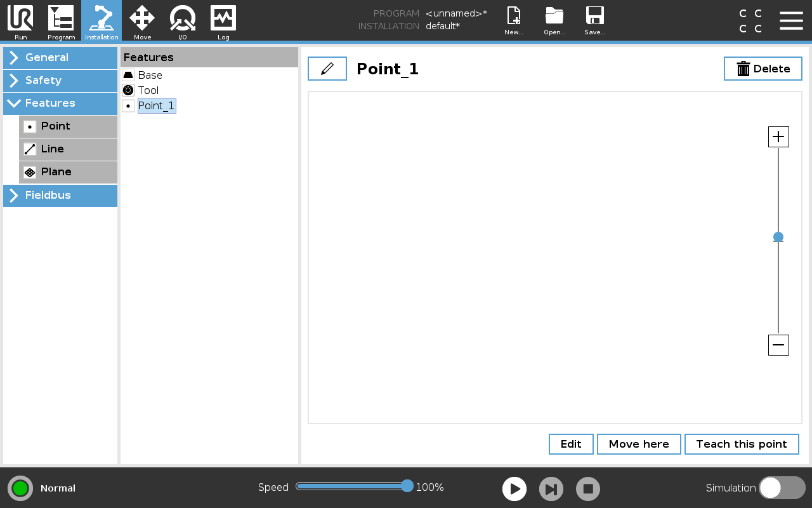Toggle the Simulation switch
Viewport: 812px width, 508px height.
[782, 488]
